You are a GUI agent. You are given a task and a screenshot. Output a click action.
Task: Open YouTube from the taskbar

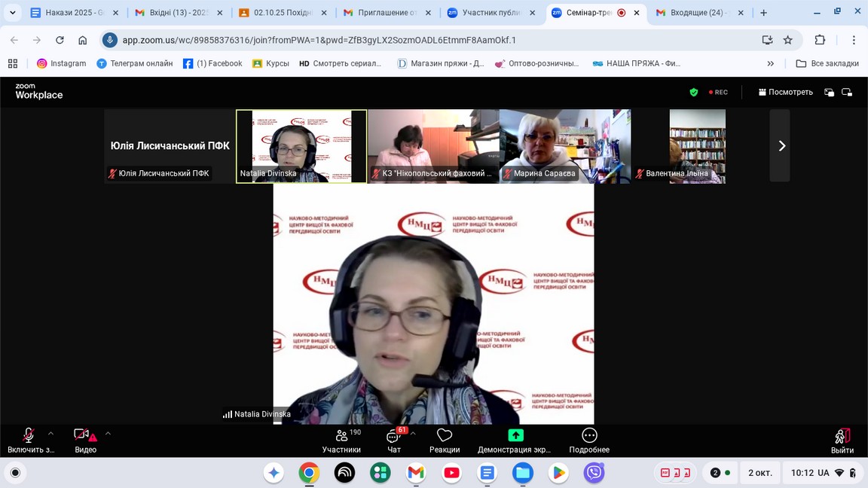[x=451, y=473]
